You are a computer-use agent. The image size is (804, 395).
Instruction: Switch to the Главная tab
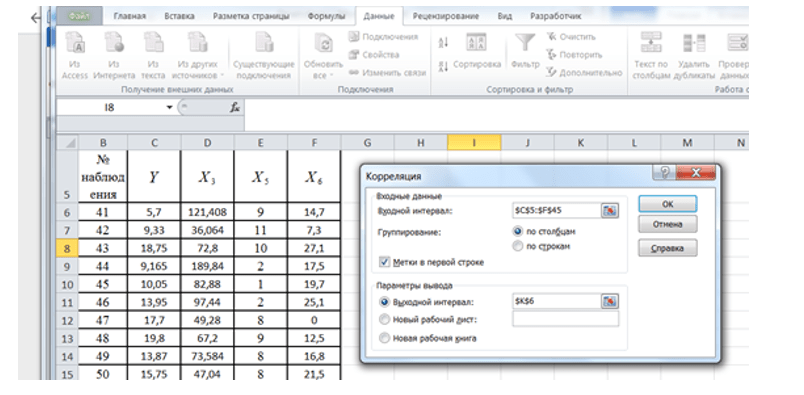point(129,16)
